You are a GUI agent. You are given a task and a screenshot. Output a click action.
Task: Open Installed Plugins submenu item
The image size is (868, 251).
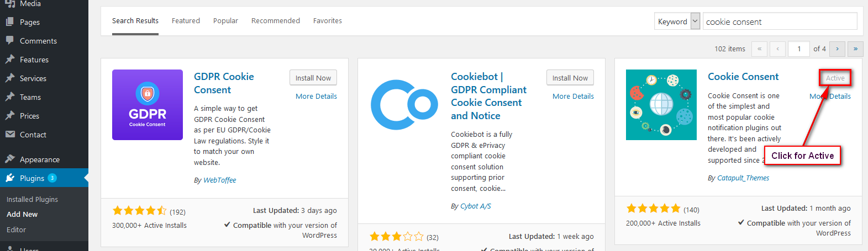click(32, 199)
